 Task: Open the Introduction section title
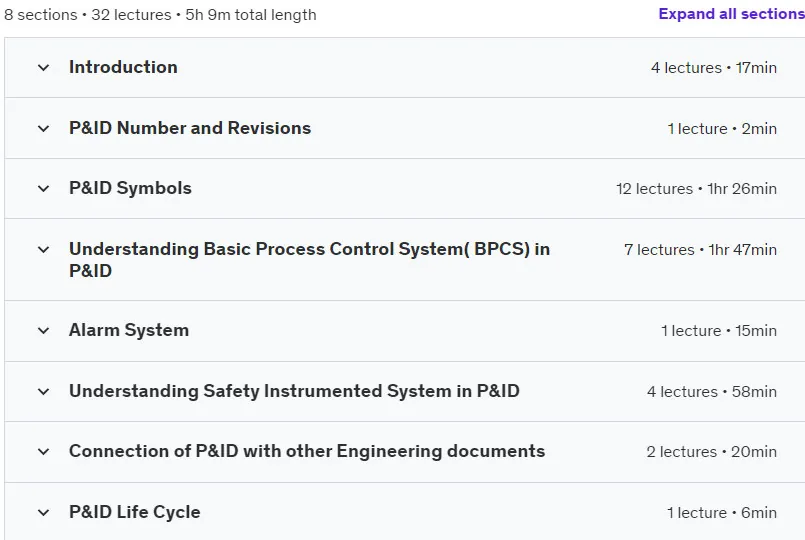tap(123, 67)
